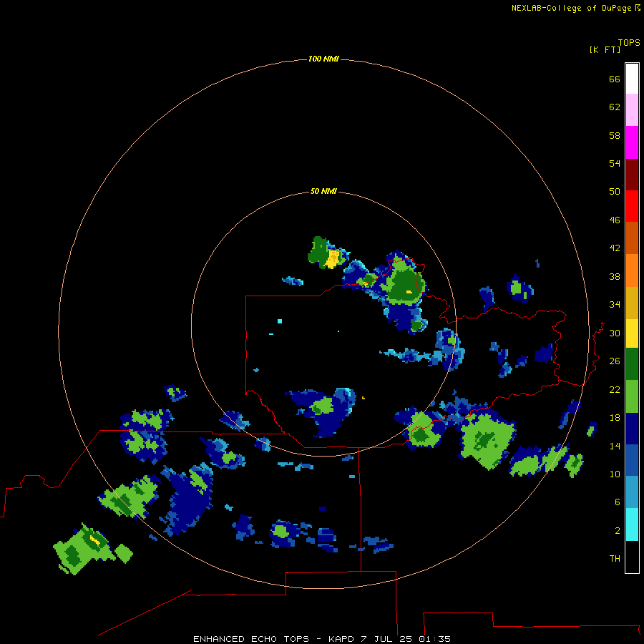Select the orange legend segment near 38

click(x=632, y=270)
